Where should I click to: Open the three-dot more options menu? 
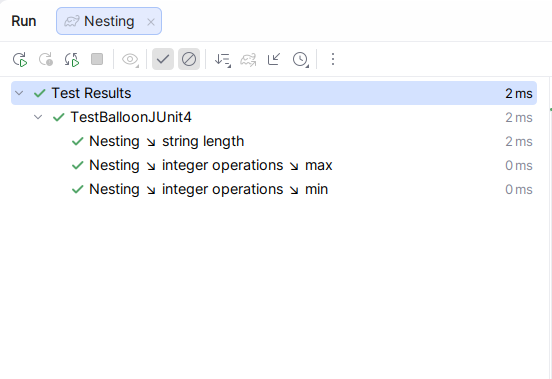tap(333, 59)
